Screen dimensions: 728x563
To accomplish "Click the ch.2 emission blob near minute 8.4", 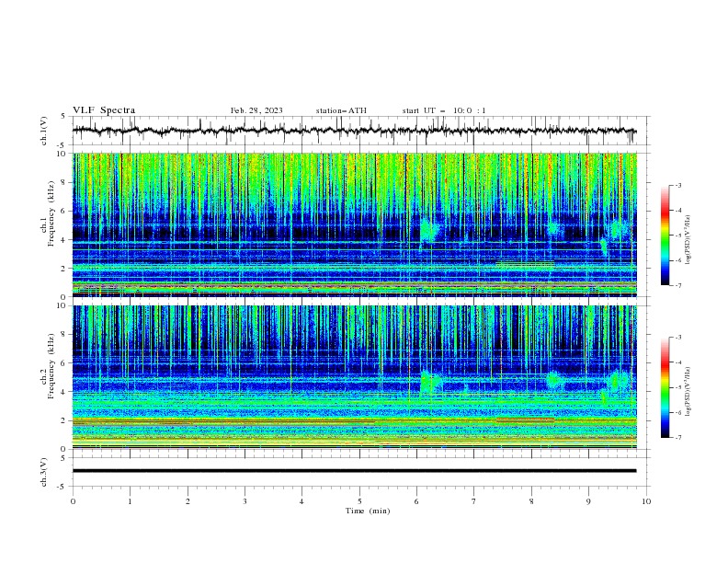I will [x=553, y=380].
